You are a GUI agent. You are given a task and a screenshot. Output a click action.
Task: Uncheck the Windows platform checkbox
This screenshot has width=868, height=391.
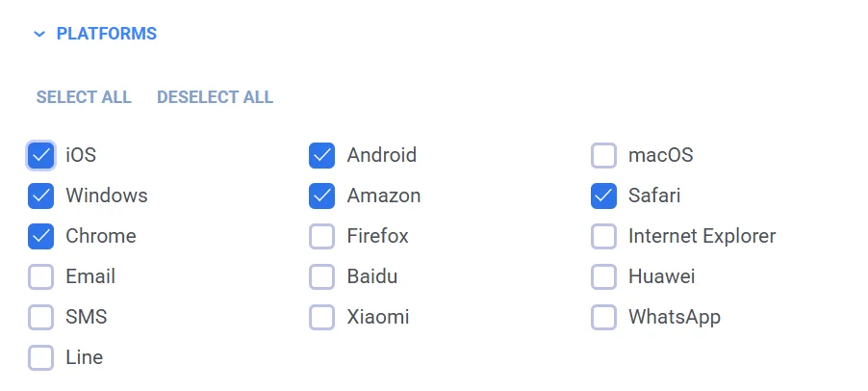(x=41, y=195)
